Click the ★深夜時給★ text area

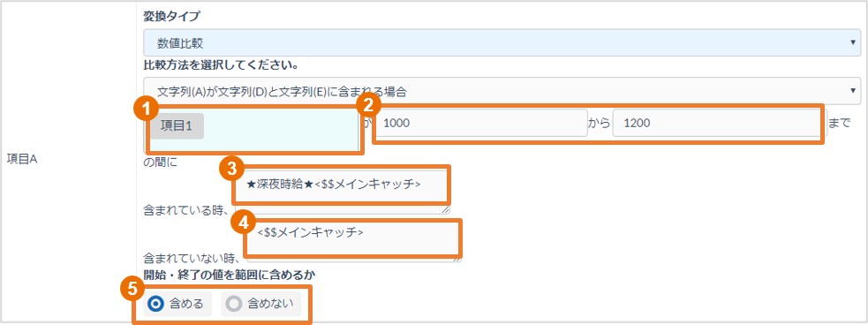tap(343, 188)
